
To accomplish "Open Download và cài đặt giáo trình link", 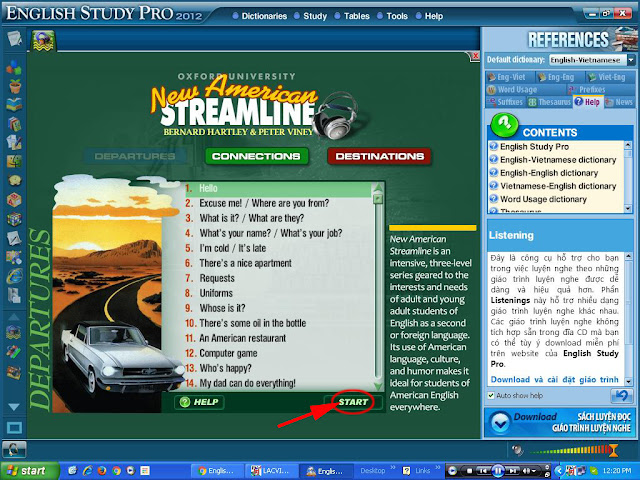I will tap(554, 379).
